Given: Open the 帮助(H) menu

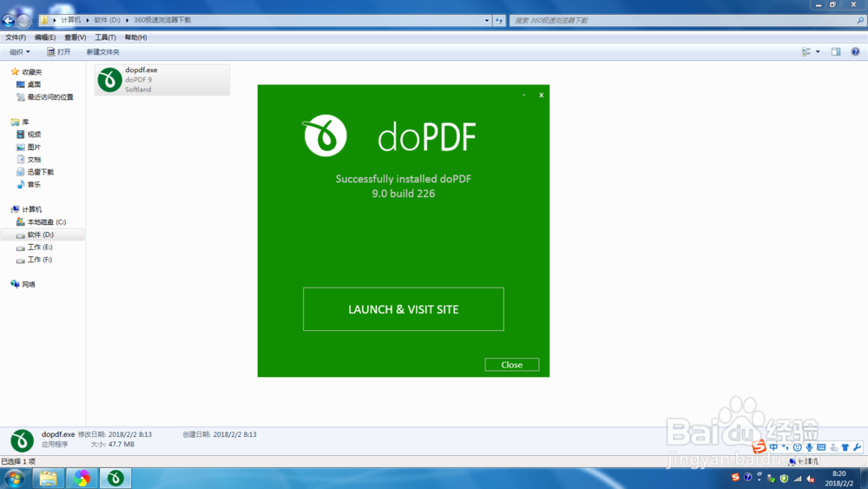Looking at the screenshot, I should (135, 37).
